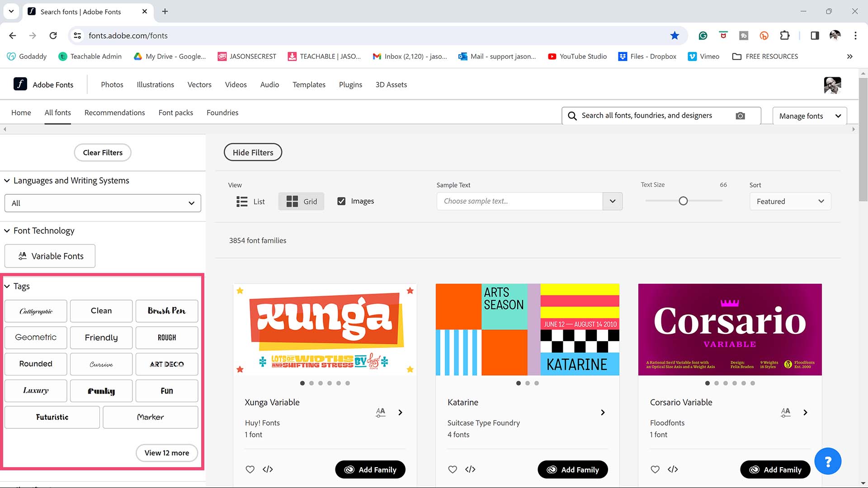Open Templates in Adobe top navigation

tap(309, 84)
